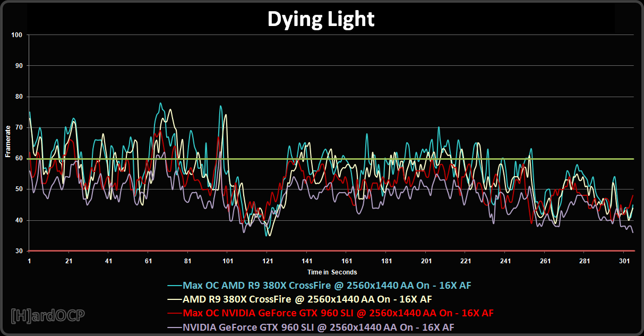Click the x-axis tick label 201
Viewport: 644px width, 336px height.
[x=426, y=261]
